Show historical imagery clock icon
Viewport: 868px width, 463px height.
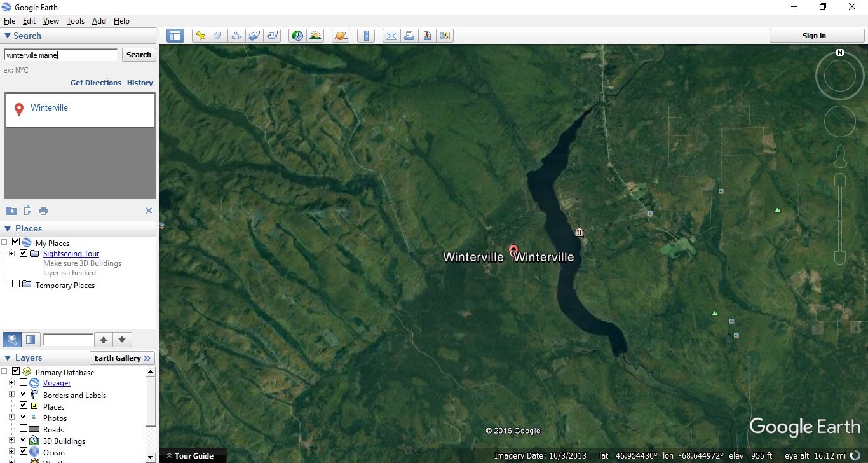click(297, 36)
